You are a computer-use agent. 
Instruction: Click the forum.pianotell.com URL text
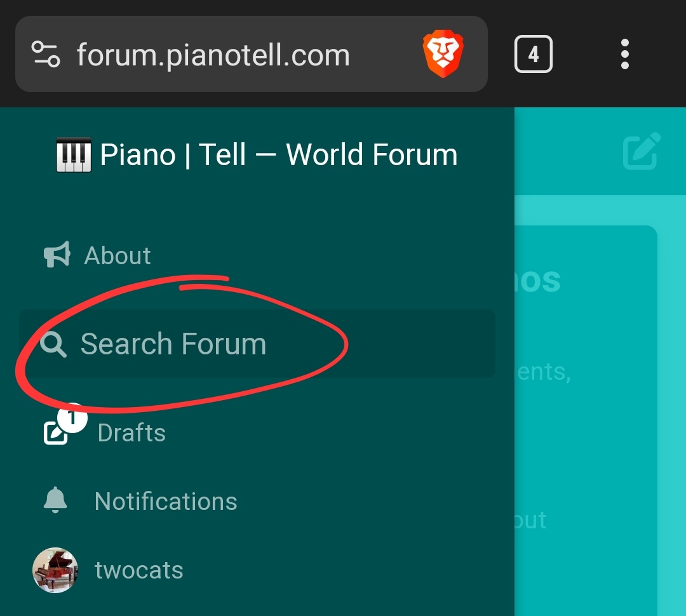(x=213, y=55)
